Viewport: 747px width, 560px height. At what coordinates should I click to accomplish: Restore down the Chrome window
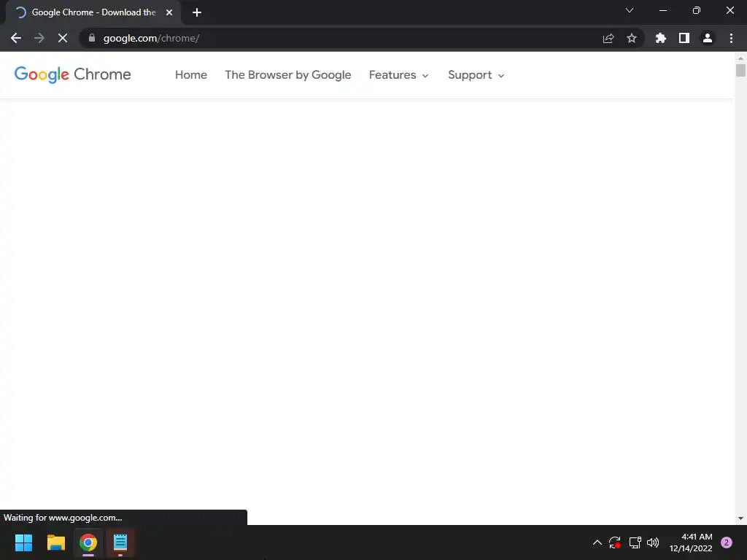pos(697,10)
